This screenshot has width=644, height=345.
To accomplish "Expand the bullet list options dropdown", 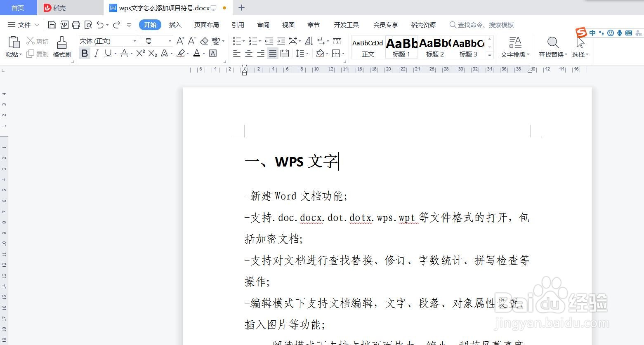I will (x=243, y=41).
